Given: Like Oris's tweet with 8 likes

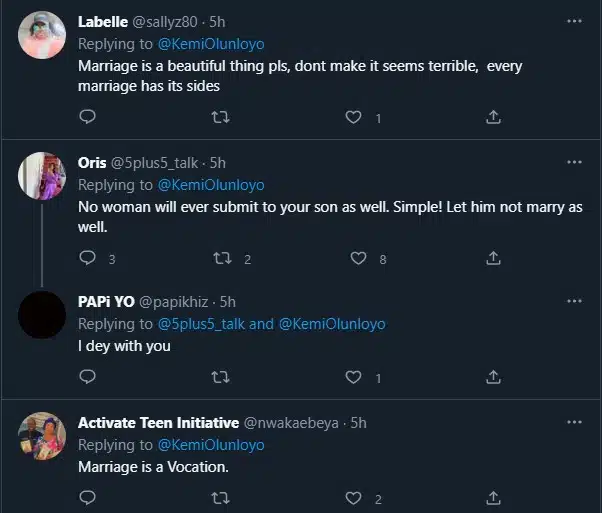Looking at the screenshot, I should point(358,258).
